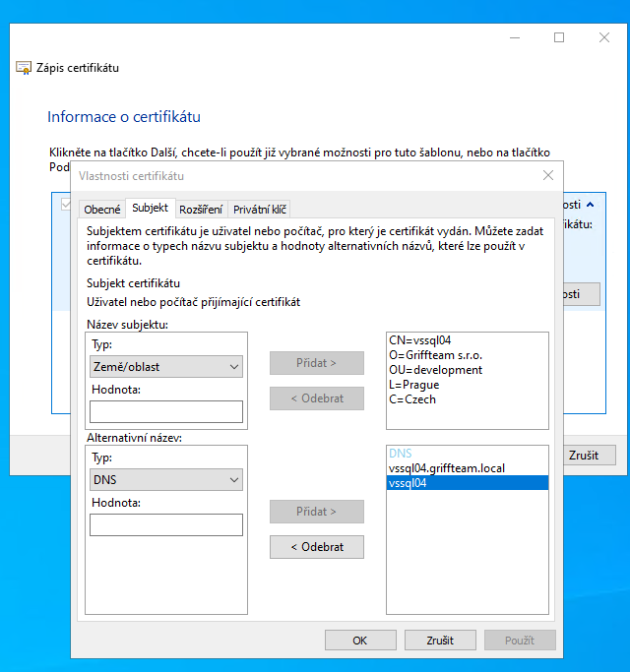
Task: Collapse details chevron in the background panel
Action: [591, 205]
